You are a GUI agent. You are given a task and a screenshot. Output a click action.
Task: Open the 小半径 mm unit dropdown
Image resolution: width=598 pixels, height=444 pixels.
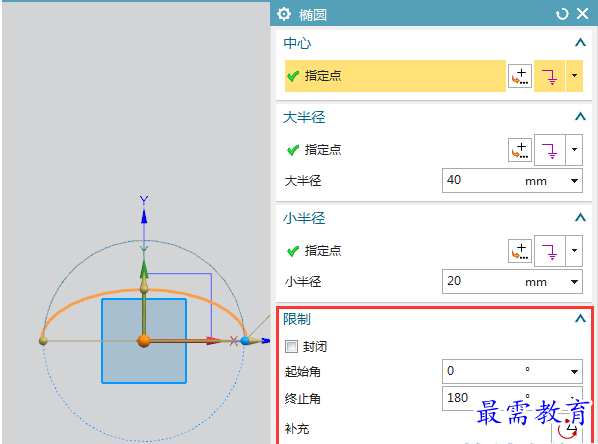tap(574, 282)
